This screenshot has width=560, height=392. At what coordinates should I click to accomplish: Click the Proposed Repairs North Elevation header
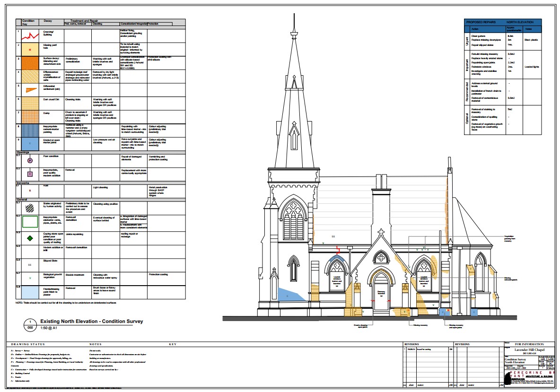503,22
